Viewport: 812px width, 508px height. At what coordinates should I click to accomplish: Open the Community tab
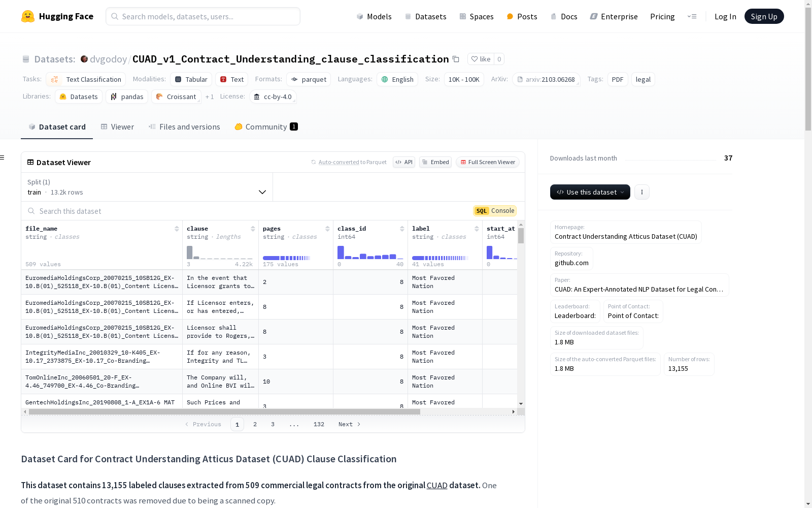point(266,127)
